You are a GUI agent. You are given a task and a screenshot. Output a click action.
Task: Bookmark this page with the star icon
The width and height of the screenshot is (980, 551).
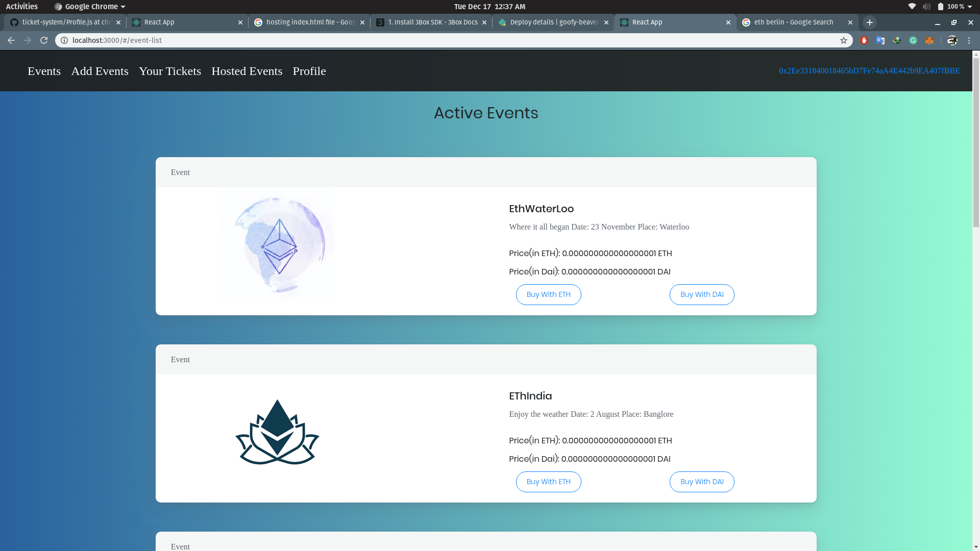[844, 40]
